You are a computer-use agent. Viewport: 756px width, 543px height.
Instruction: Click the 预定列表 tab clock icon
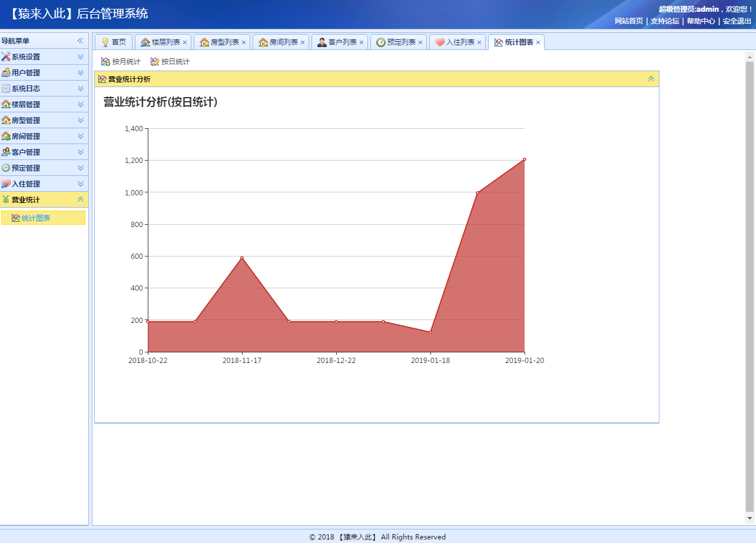[381, 42]
